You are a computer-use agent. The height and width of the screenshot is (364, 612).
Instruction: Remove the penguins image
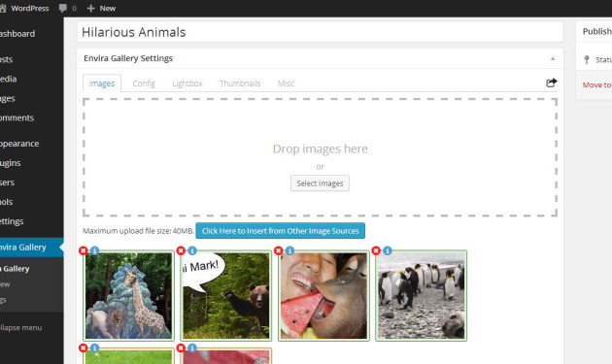[x=376, y=250]
